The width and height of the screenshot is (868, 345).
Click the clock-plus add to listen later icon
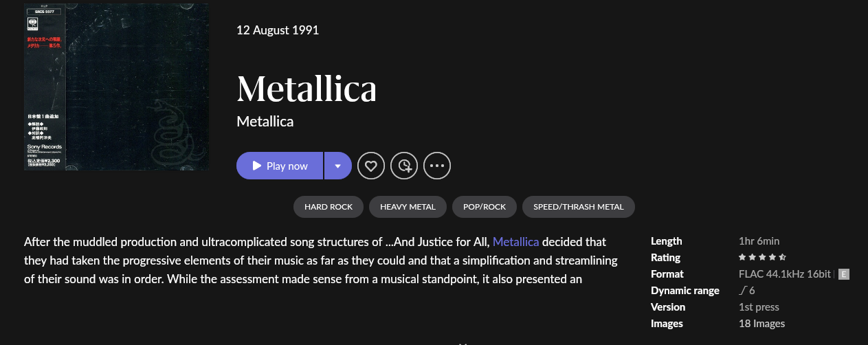(x=404, y=166)
